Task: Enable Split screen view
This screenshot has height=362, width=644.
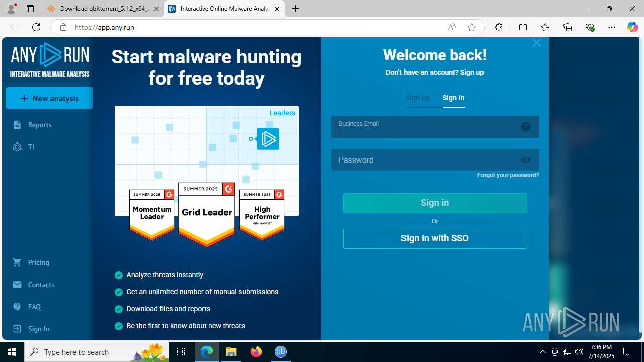Action: click(x=523, y=27)
